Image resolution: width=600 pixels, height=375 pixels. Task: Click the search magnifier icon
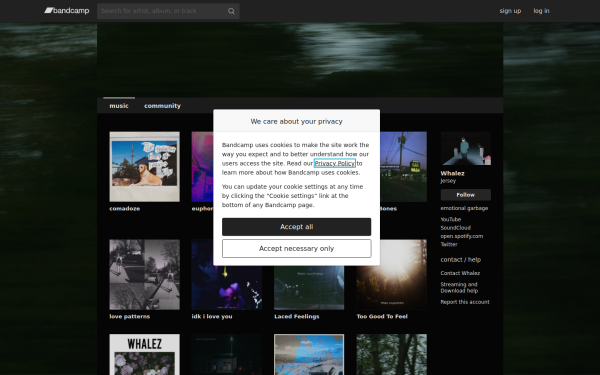tap(231, 11)
